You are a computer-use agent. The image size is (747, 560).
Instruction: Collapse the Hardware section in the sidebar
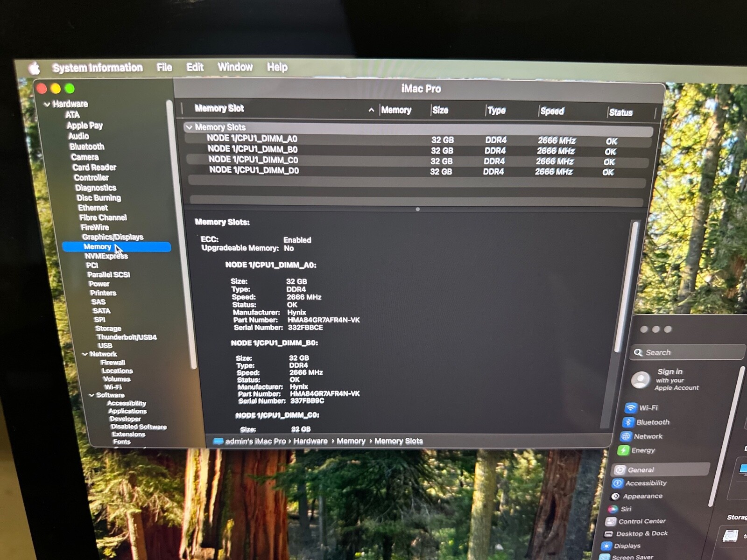tap(47, 104)
